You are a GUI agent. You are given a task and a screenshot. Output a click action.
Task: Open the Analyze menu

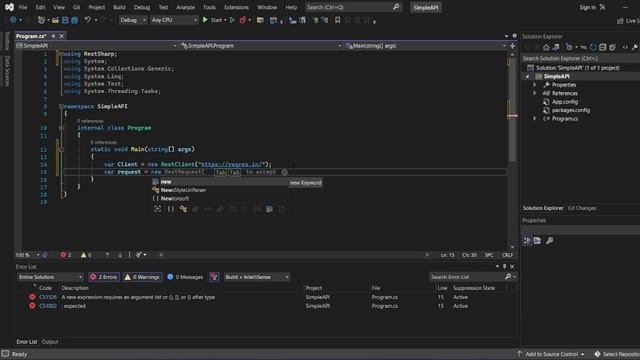[185, 7]
